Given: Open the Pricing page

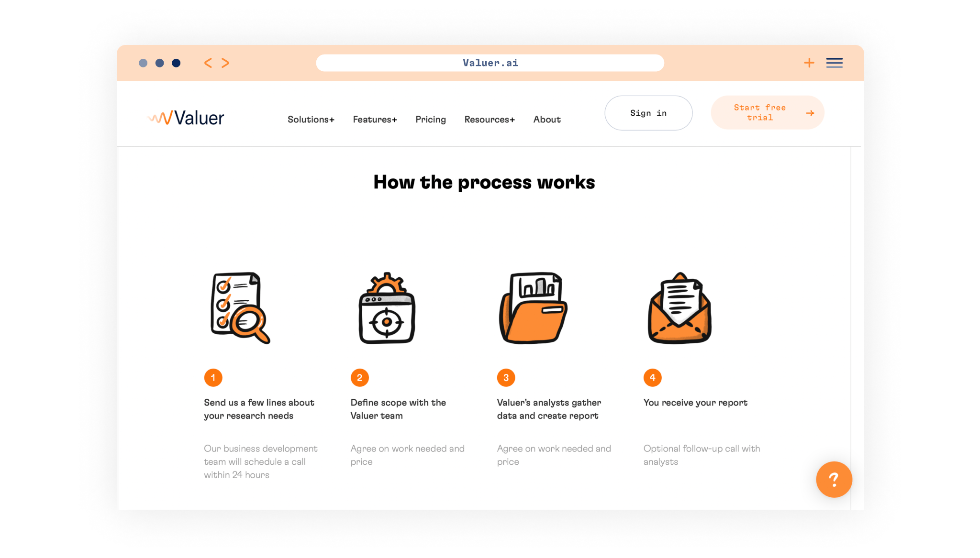Looking at the screenshot, I should coord(431,120).
